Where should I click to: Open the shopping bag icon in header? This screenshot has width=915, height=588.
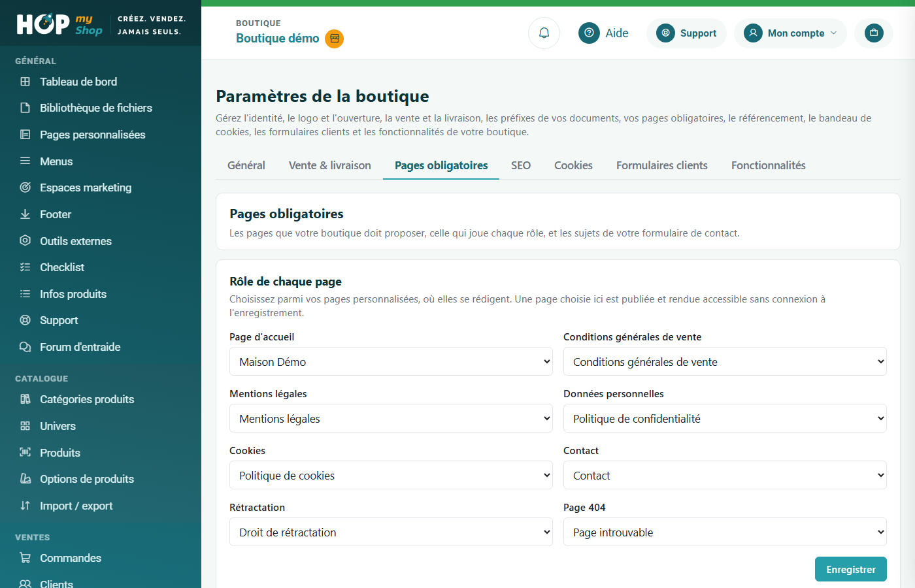click(874, 33)
